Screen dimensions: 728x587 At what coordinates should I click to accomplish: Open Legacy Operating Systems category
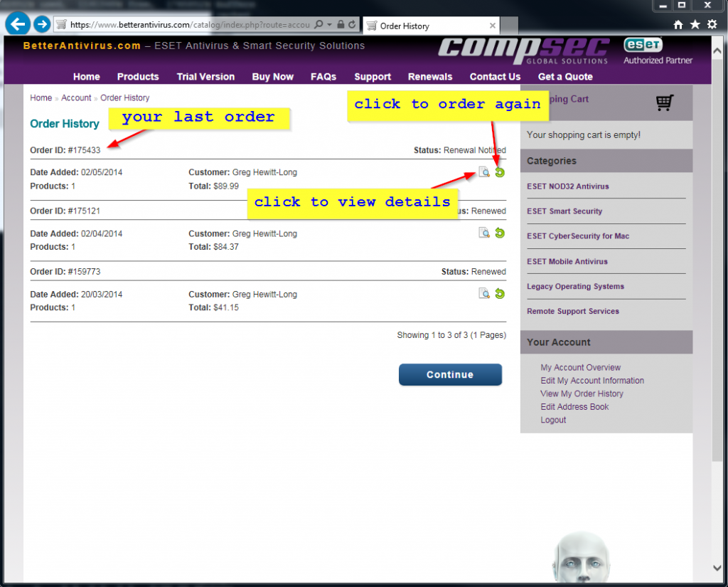pyautogui.click(x=575, y=286)
